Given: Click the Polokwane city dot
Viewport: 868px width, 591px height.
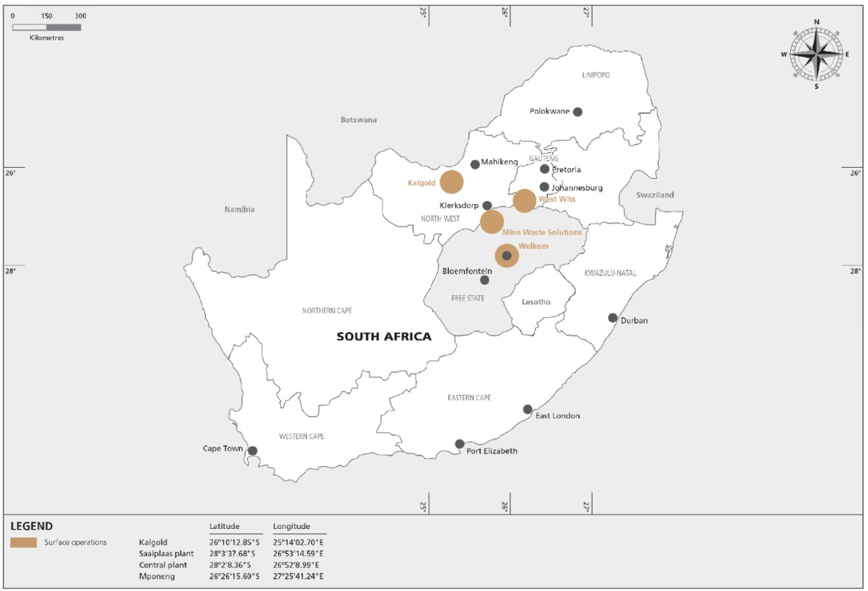Looking at the screenshot, I should (x=578, y=112).
